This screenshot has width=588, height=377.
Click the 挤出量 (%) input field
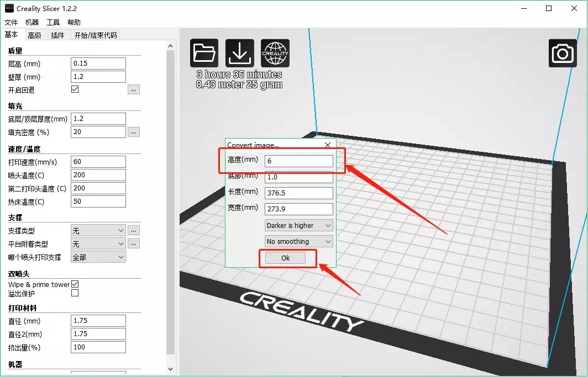point(98,347)
